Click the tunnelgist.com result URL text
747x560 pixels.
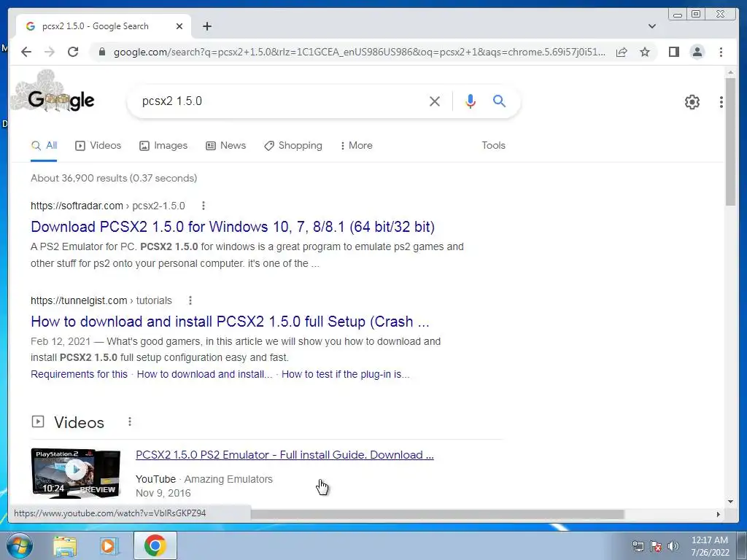click(x=101, y=300)
